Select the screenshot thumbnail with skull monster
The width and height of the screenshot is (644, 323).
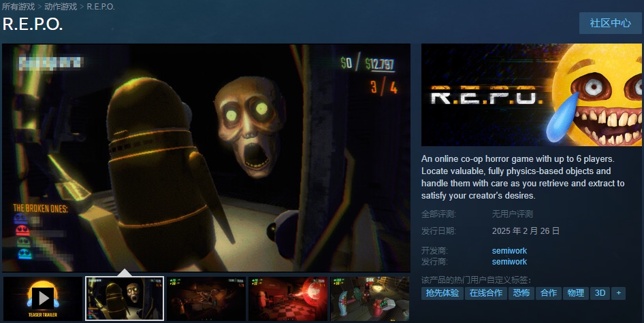click(x=125, y=299)
